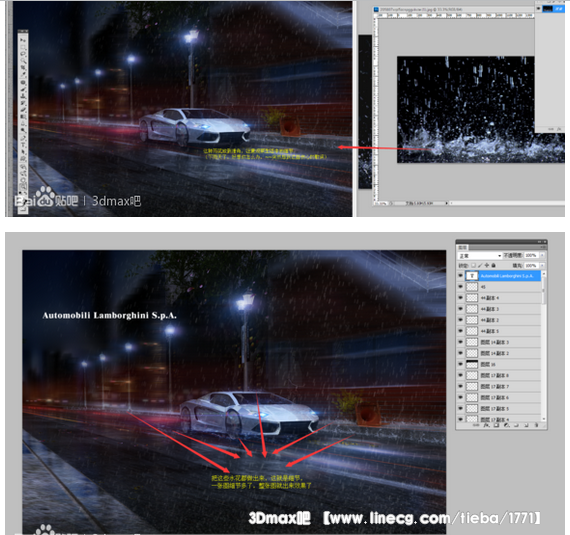Click the T thumbnail of the text layer
570x535 pixels.
pos(472,276)
